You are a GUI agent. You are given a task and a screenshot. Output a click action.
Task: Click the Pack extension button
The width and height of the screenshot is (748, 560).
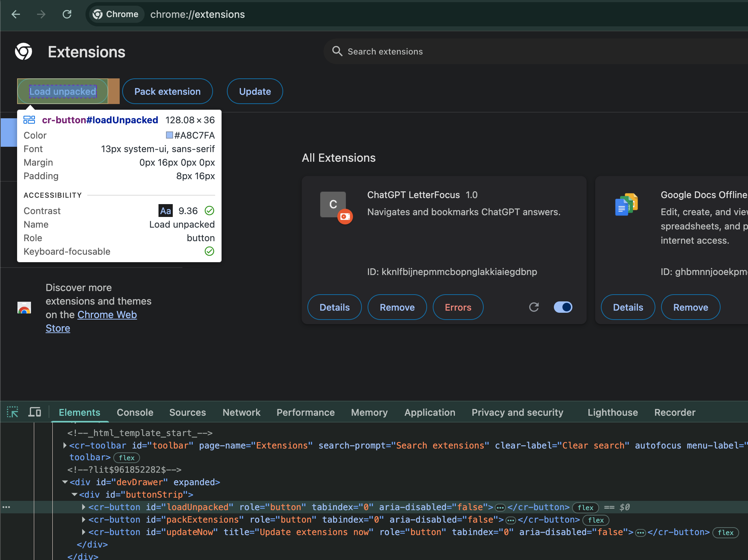pos(167,92)
